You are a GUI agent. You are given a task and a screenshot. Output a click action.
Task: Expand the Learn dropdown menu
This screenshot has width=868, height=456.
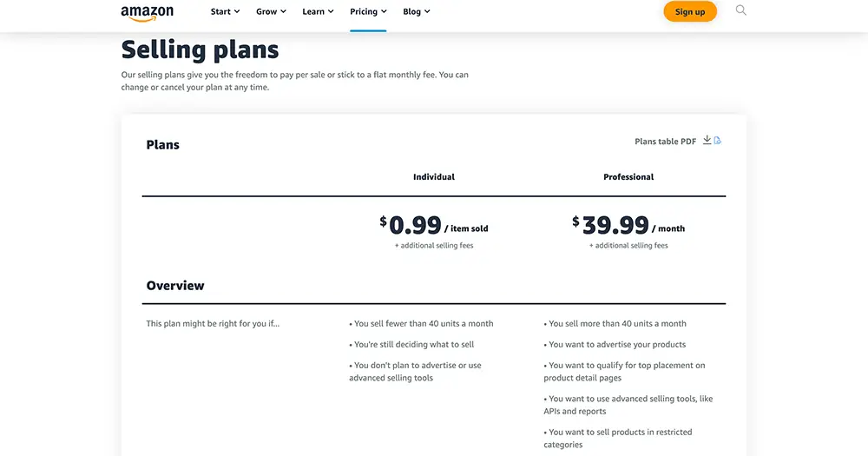[x=318, y=11]
